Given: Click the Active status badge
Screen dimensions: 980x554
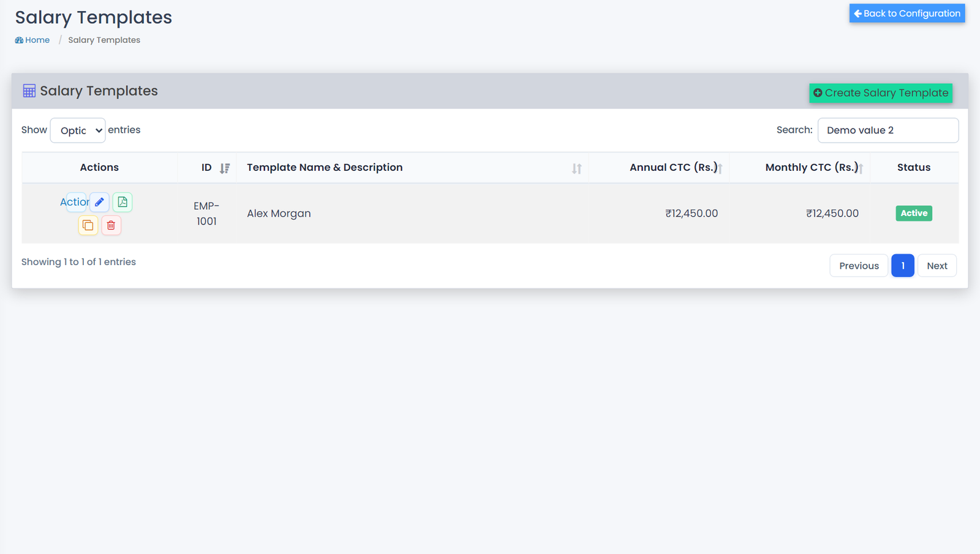Looking at the screenshot, I should [914, 213].
